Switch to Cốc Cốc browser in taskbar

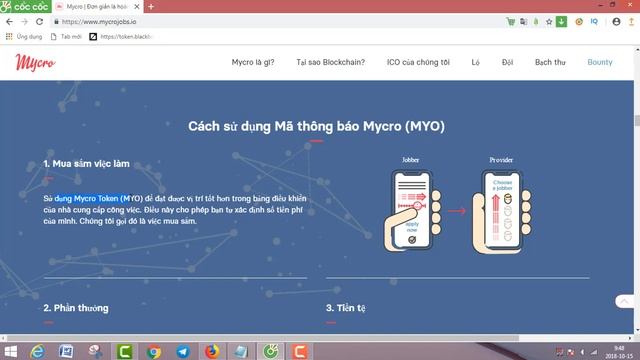[270, 351]
